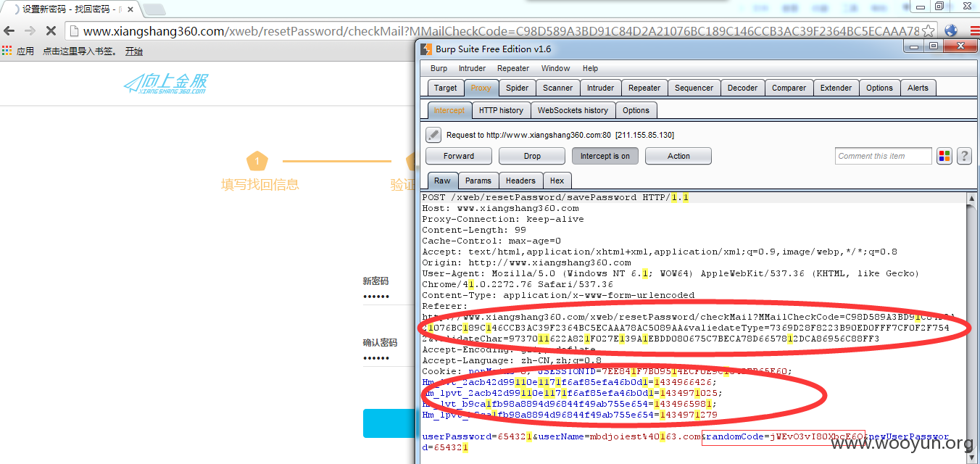This screenshot has width=980, height=464.
Task: Select the Headers request view tab
Action: click(x=520, y=181)
